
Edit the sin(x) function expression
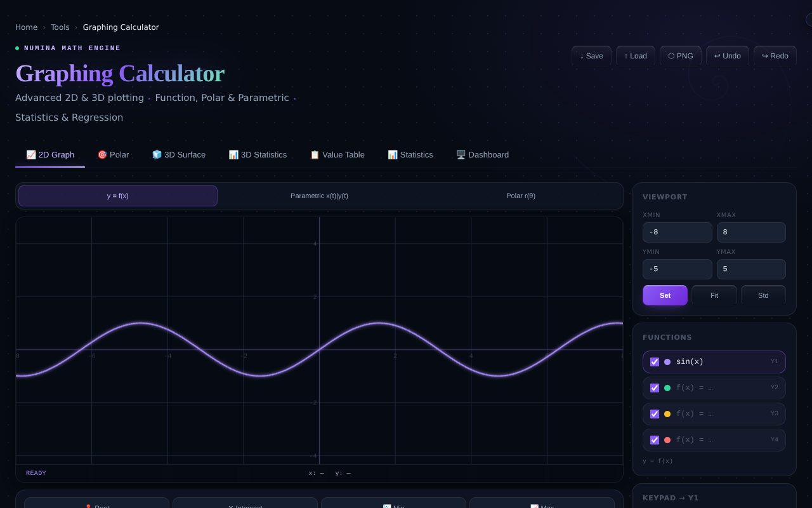[x=720, y=362]
